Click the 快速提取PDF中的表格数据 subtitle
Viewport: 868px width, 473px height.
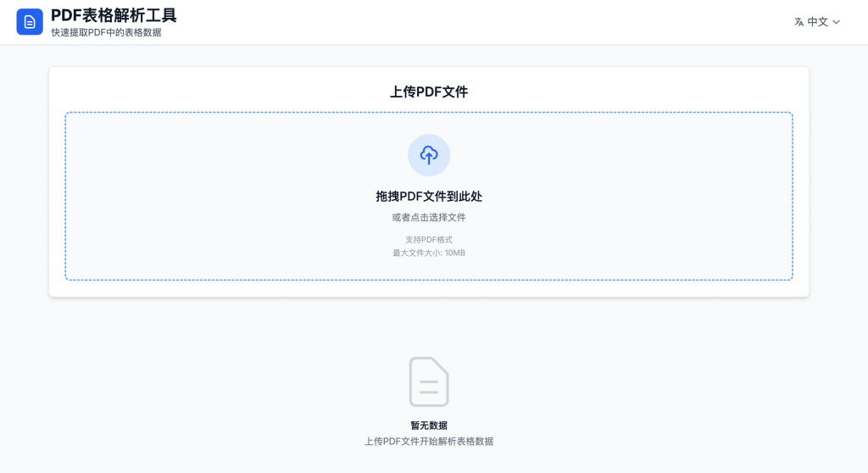pyautogui.click(x=106, y=33)
